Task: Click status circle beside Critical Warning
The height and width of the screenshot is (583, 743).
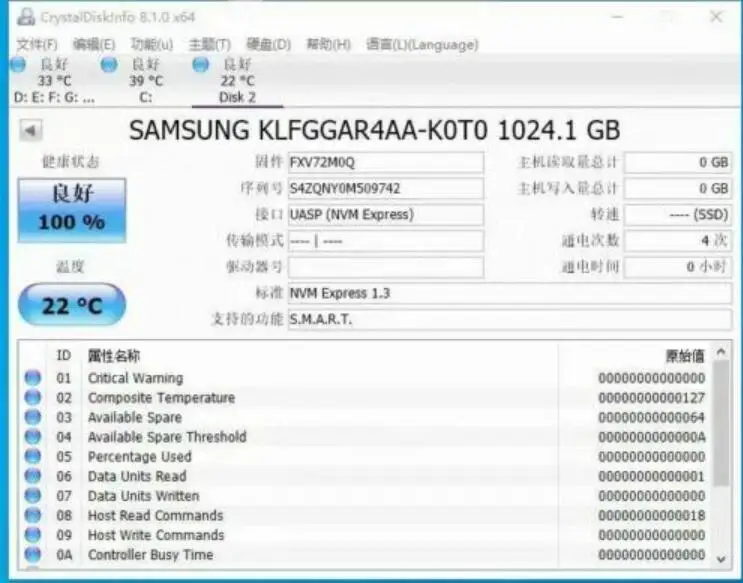Action: 33,378
